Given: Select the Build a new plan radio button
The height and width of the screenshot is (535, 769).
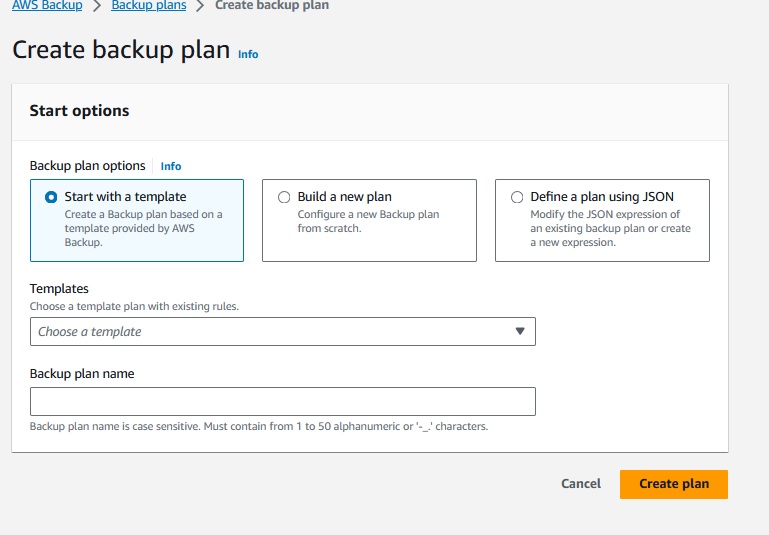Looking at the screenshot, I should (x=284, y=197).
